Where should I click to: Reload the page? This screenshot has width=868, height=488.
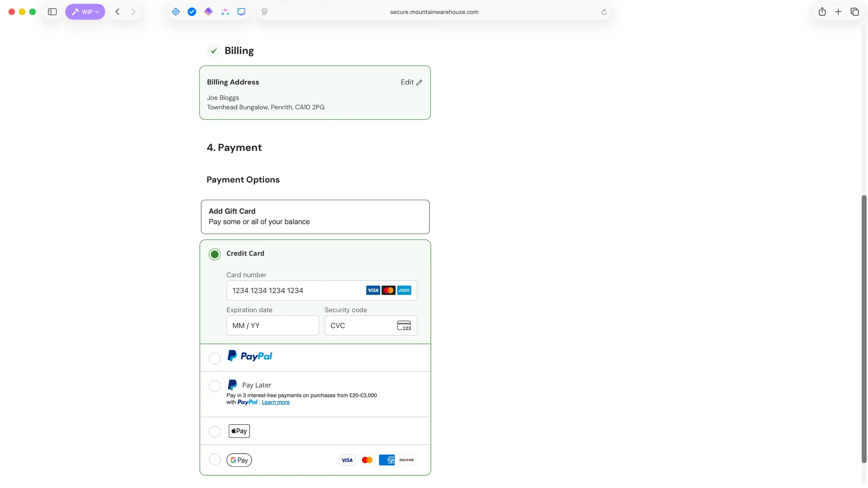point(604,12)
